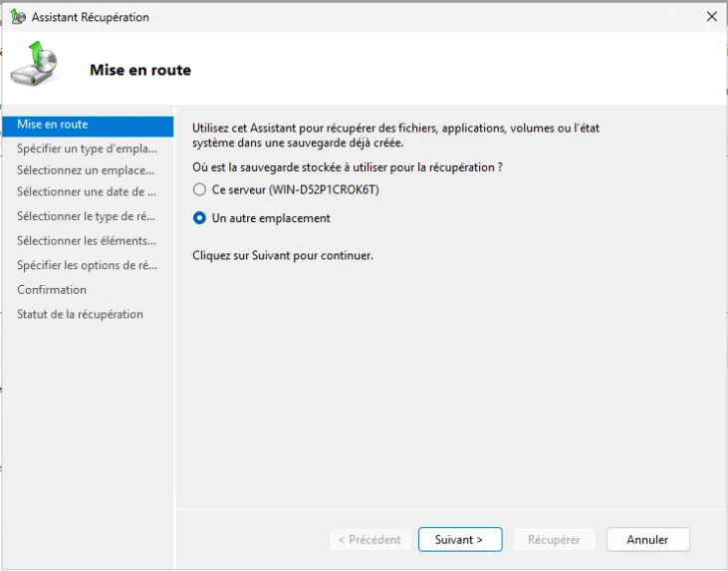Go to the 'Sélectionnez un emplace...' step
Image resolution: width=728 pixels, height=571 pixels.
point(86,170)
